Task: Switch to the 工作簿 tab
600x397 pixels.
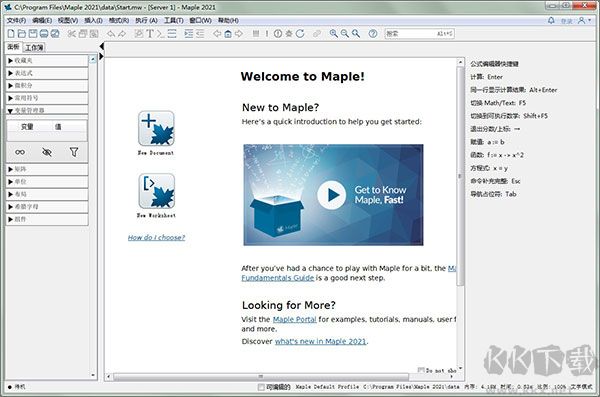Action: click(x=34, y=47)
